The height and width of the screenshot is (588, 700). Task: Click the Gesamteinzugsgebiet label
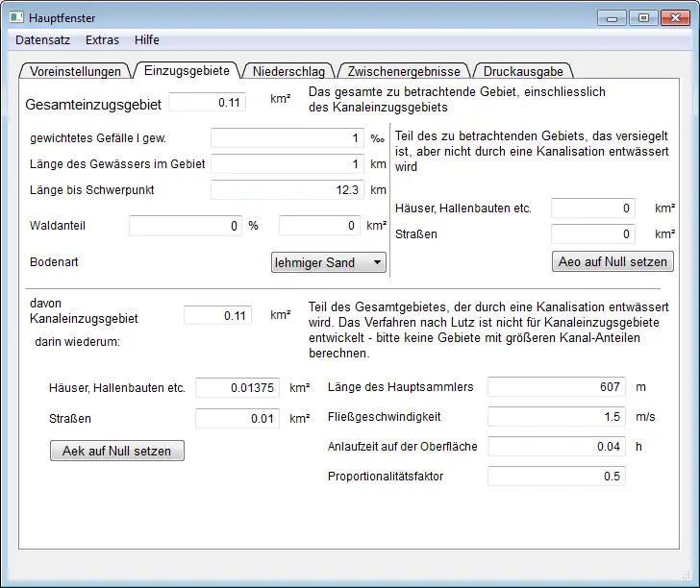tap(93, 105)
